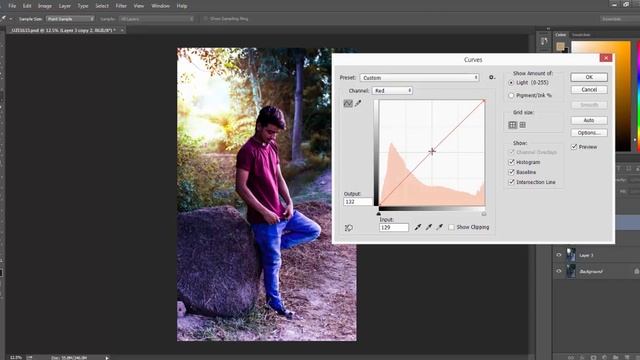Image resolution: width=640 pixels, height=360 pixels.
Task: Open the Edit menu
Action: (27, 6)
